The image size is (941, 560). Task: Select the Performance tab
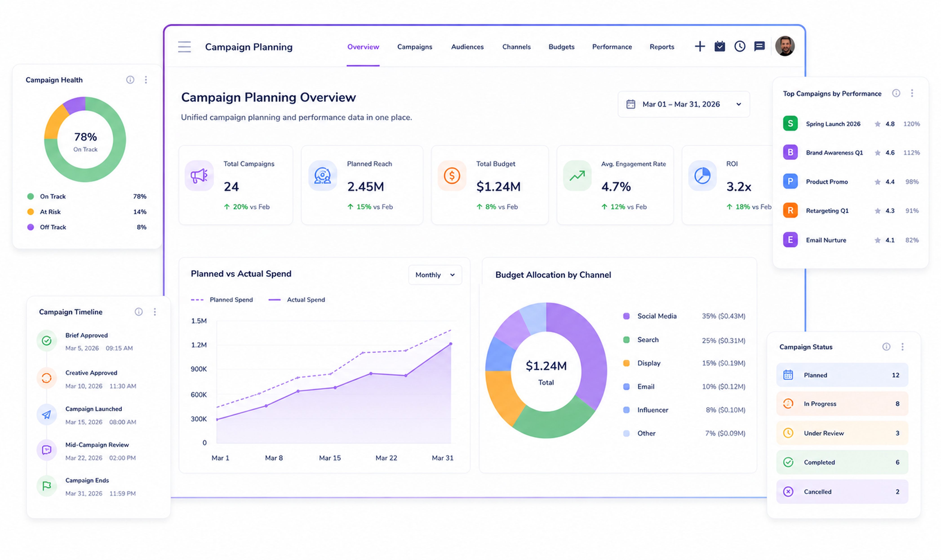click(x=612, y=47)
